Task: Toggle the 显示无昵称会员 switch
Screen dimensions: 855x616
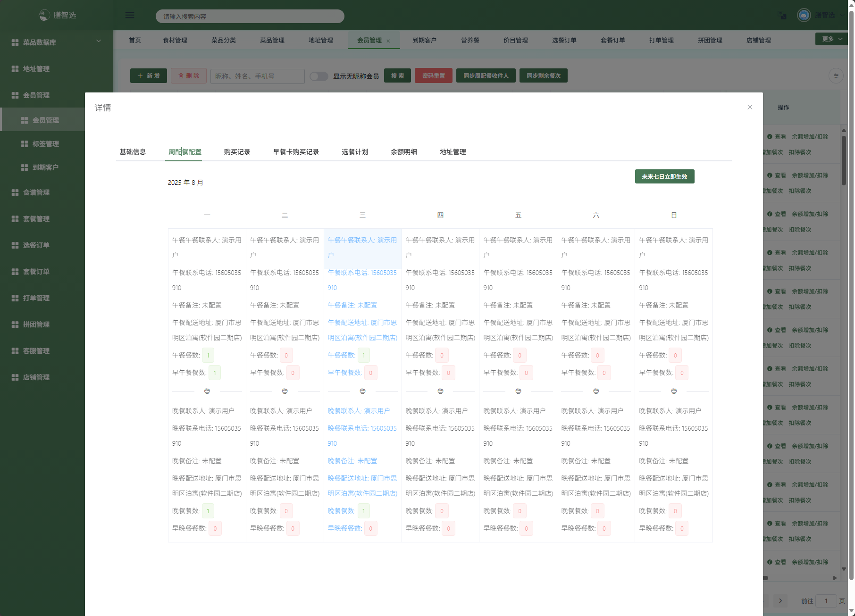Action: pyautogui.click(x=319, y=76)
